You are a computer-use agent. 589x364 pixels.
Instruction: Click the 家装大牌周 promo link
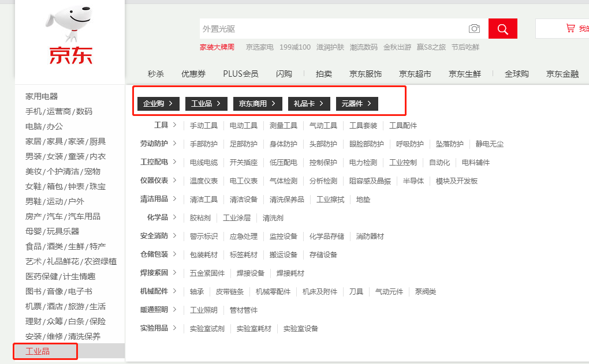click(217, 47)
